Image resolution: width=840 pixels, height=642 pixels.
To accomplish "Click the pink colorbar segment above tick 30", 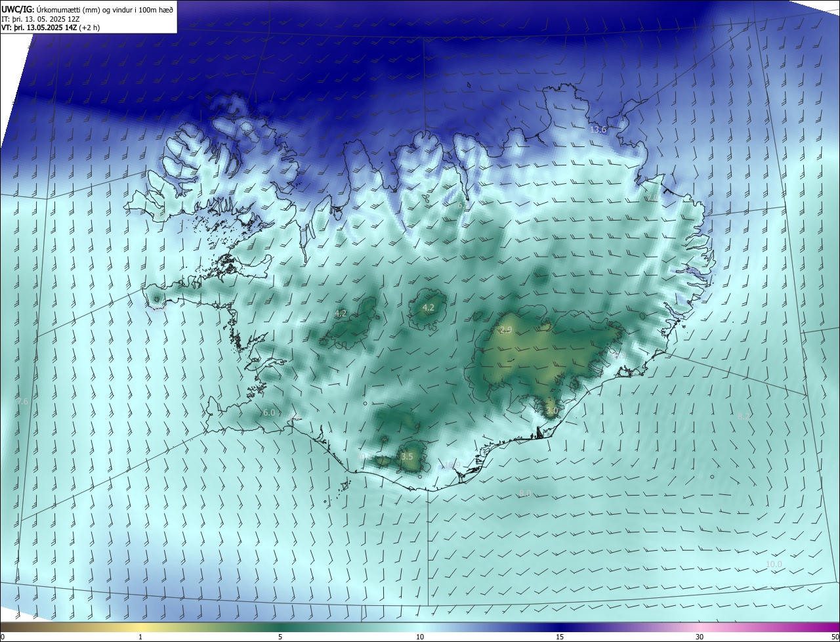I will click(x=700, y=627).
